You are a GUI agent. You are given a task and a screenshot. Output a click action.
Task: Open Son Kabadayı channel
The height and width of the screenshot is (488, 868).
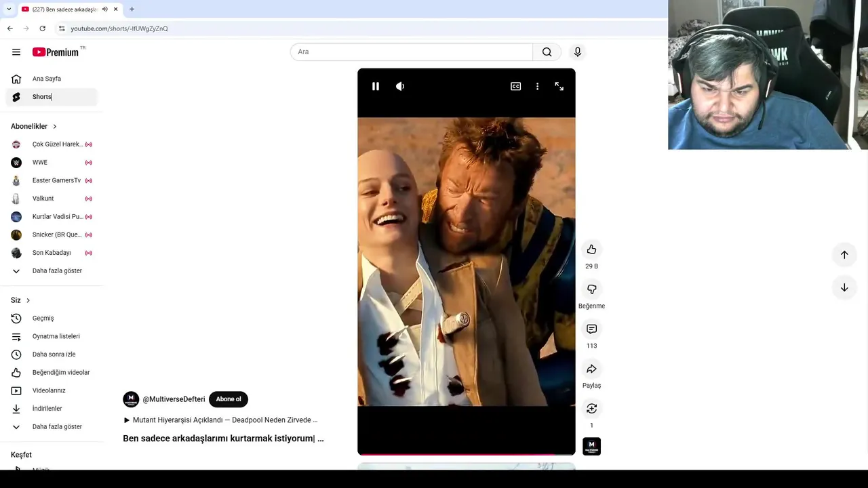click(52, 253)
